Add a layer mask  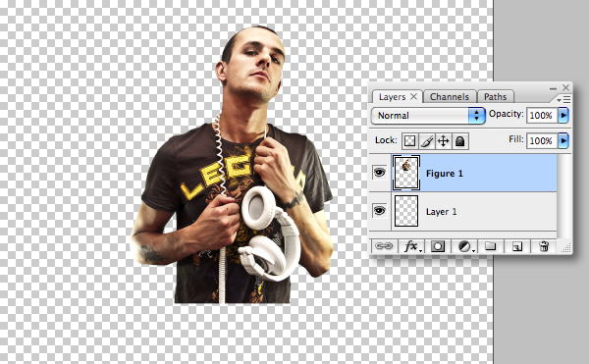[438, 246]
